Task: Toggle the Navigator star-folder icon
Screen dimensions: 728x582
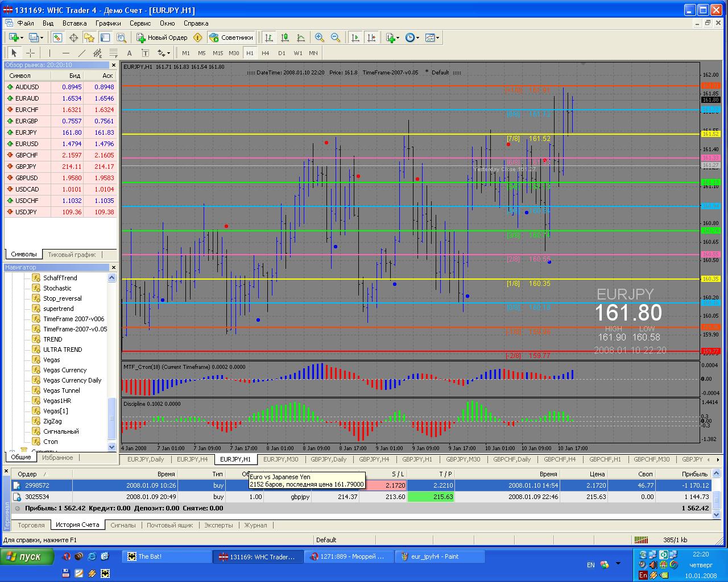Action: pyautogui.click(x=89, y=38)
